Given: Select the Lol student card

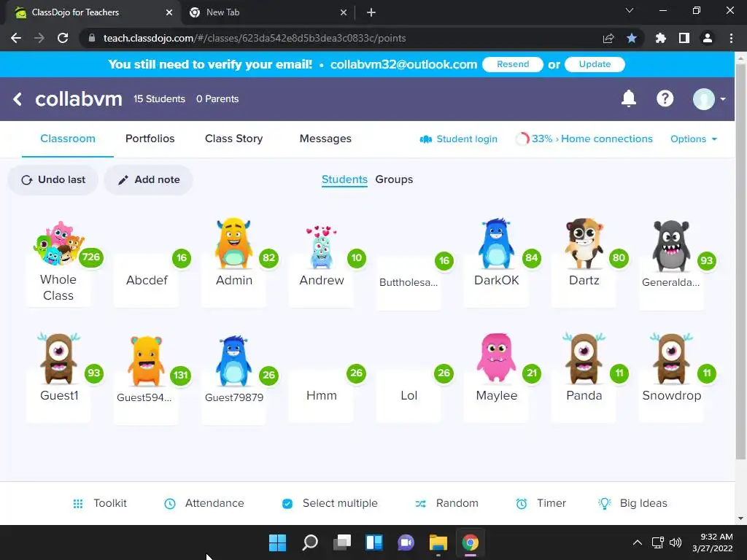Looking at the screenshot, I should pos(409,395).
